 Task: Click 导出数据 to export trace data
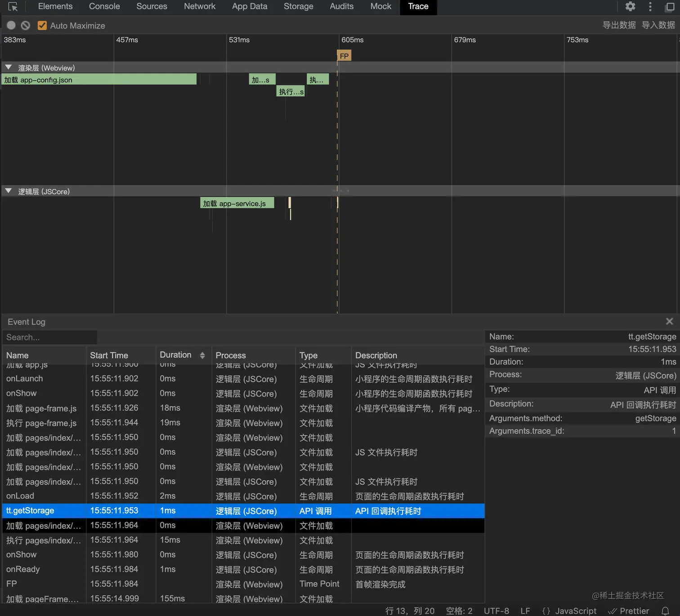click(619, 25)
